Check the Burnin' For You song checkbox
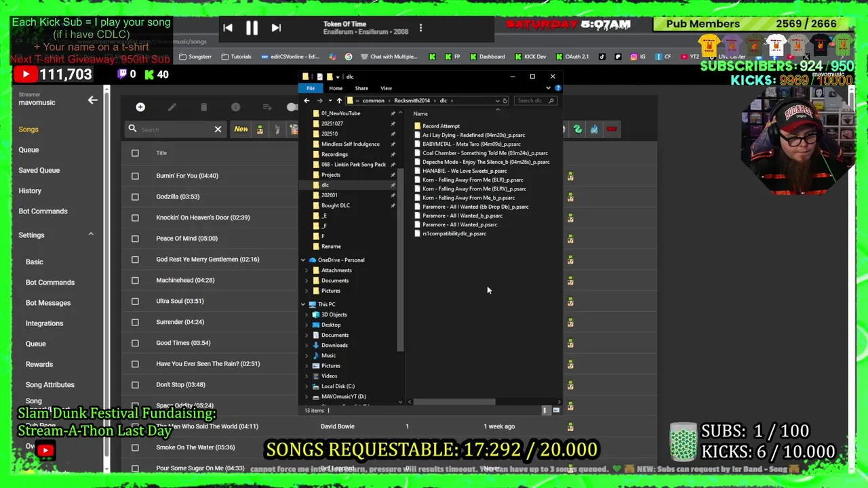868x488 pixels. point(135,176)
